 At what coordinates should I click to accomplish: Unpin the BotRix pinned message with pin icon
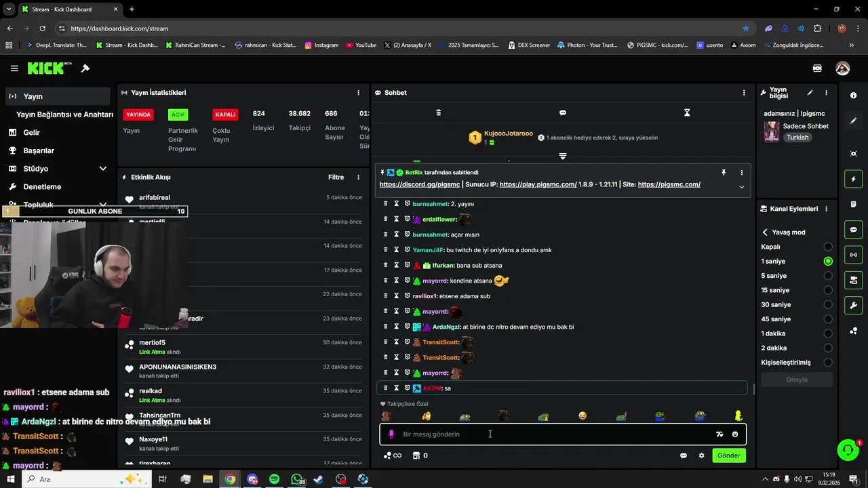click(x=724, y=173)
